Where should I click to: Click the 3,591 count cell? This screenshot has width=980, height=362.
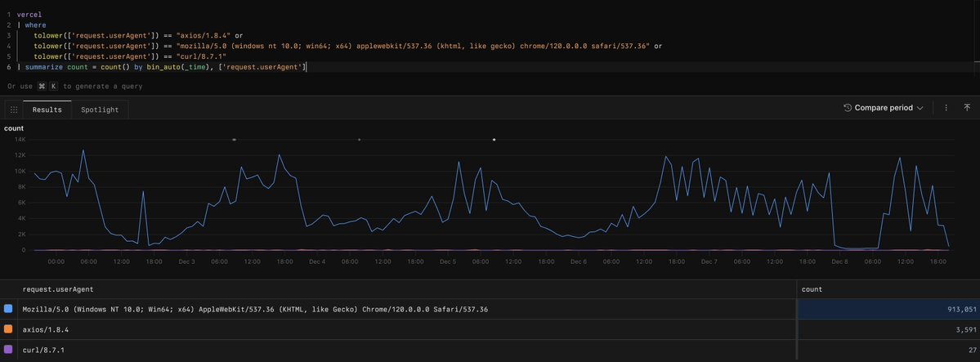click(888, 329)
